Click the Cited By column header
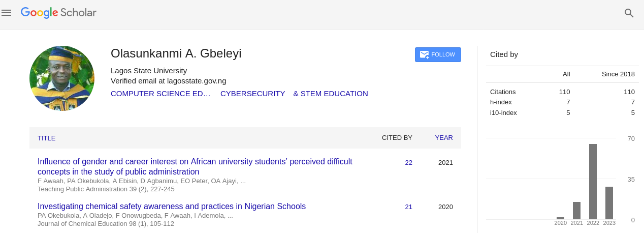This screenshot has height=233, width=644. coord(397,137)
